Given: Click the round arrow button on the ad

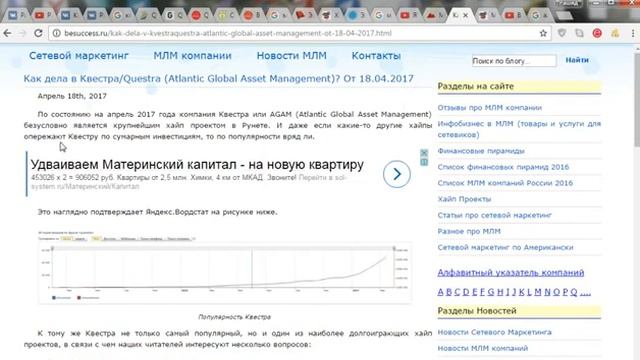Looking at the screenshot, I should pyautogui.click(x=396, y=174).
